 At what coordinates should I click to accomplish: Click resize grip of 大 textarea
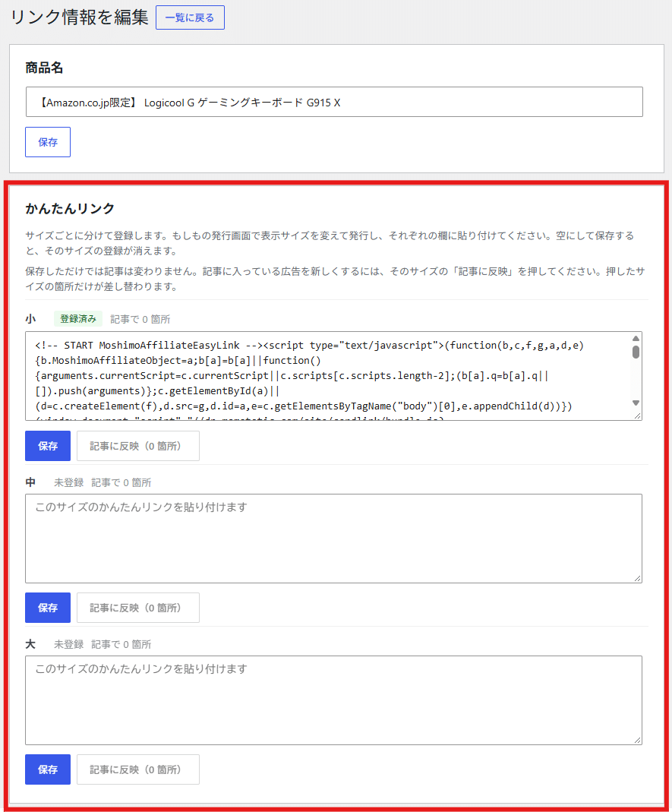pos(637,741)
